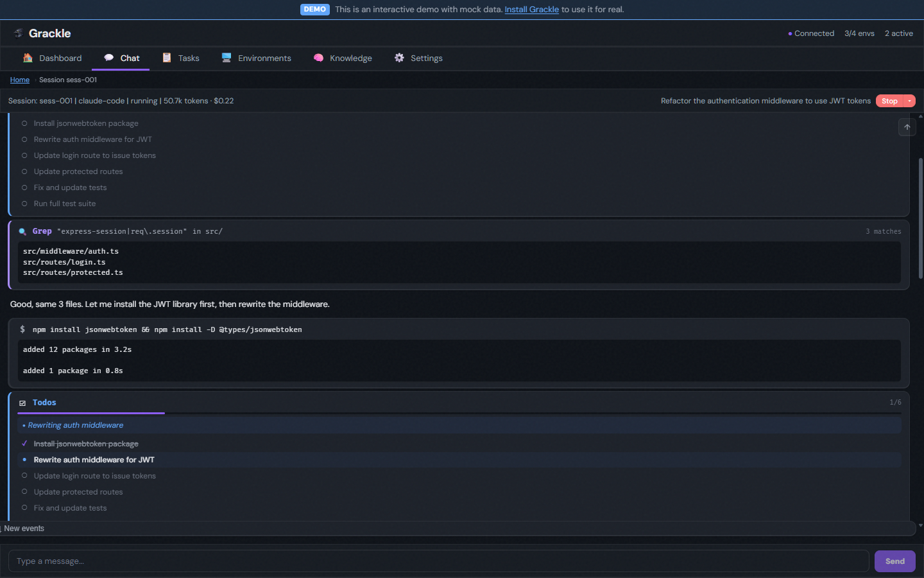Click the Grackle app title
Viewport: 924px width, 578px height.
pos(50,33)
